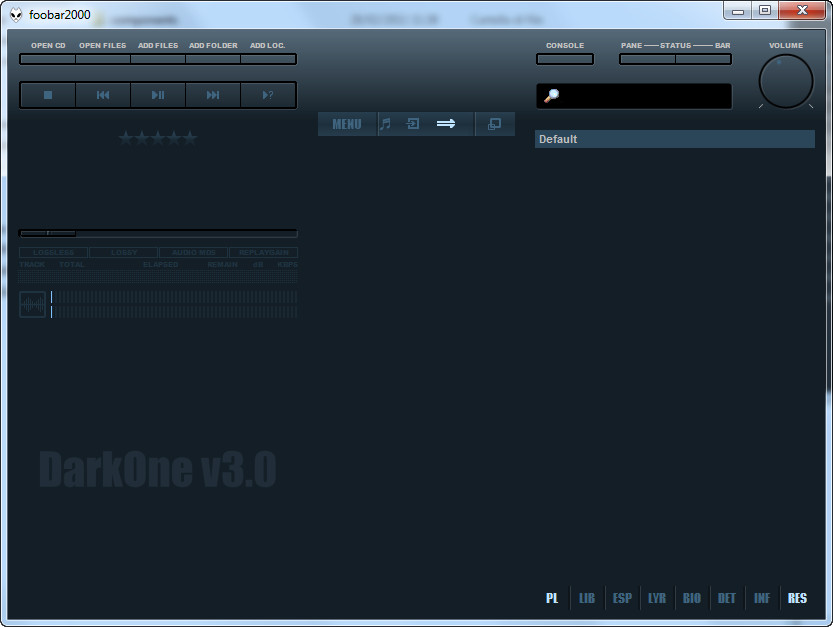The image size is (833, 627).
Task: Play a random track
Action: (x=268, y=95)
